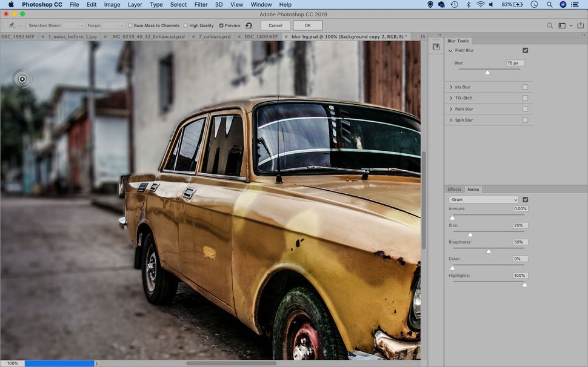588x367 pixels.
Task: Click OK to apply the blur
Action: pos(307,25)
